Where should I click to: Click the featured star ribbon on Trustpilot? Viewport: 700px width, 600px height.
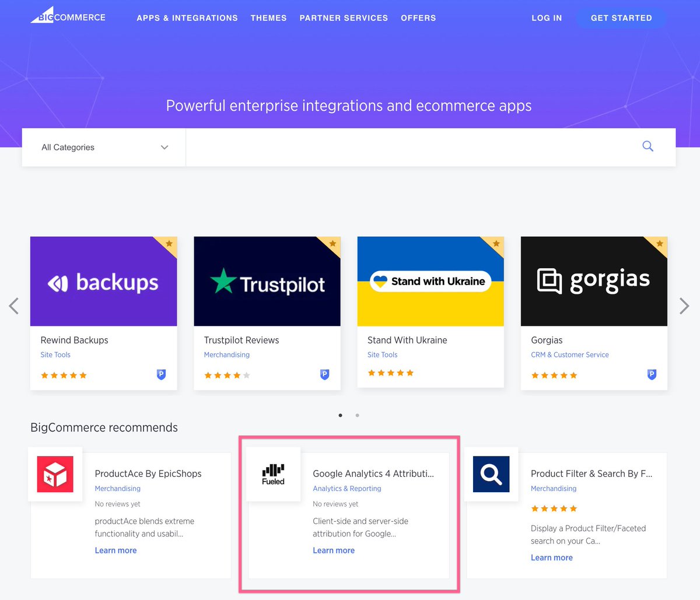(x=331, y=244)
